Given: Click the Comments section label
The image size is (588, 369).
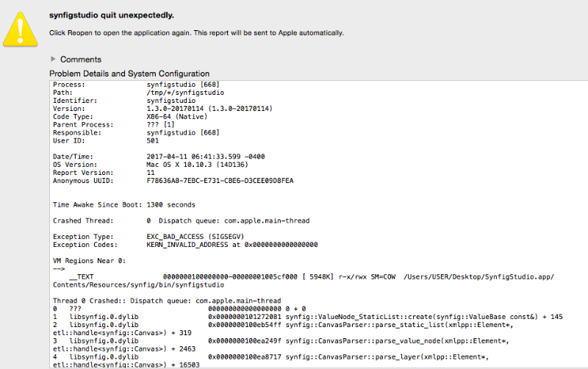Looking at the screenshot, I should (x=81, y=59).
